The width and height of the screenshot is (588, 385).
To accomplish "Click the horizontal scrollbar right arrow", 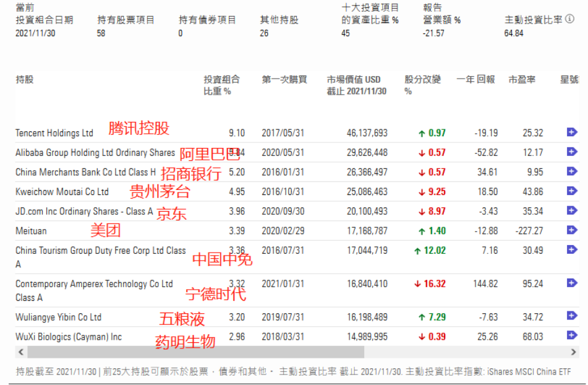I will [573, 352].
